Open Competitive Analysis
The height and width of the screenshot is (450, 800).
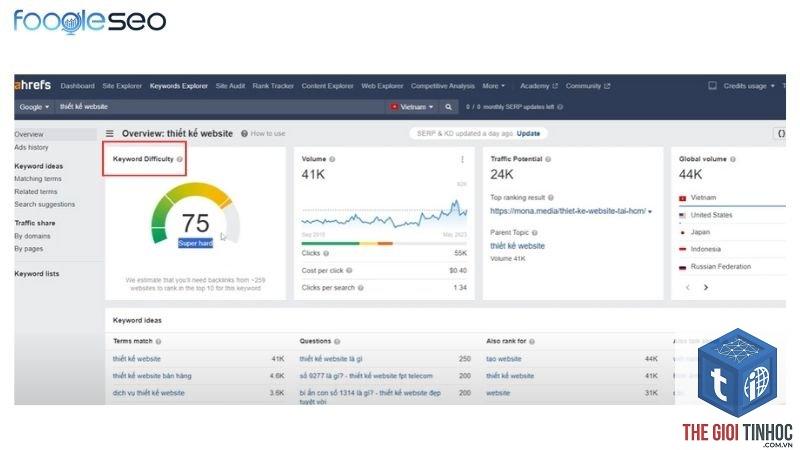pos(442,86)
